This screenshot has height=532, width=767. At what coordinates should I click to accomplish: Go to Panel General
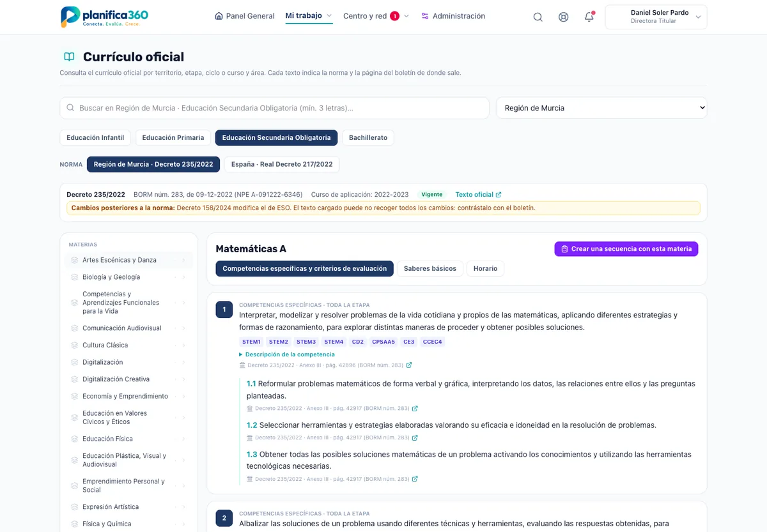245,16
